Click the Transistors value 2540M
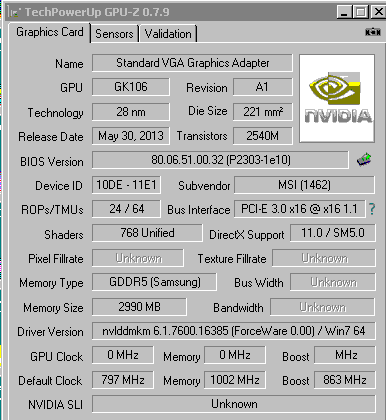Image resolution: width=386 pixels, height=420 pixels. [263, 136]
